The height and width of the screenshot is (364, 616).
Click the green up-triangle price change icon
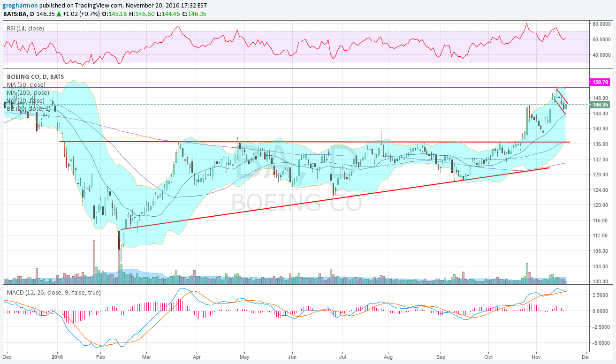(59, 14)
